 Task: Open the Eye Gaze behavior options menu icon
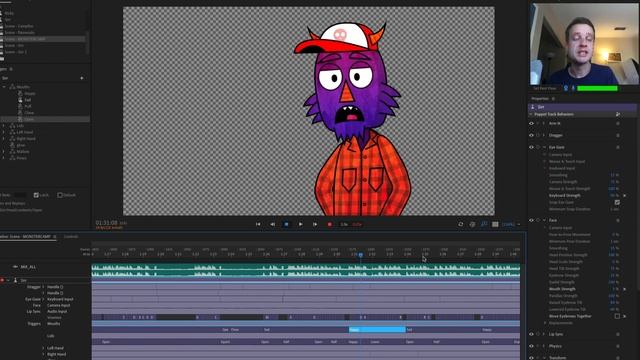(x=618, y=147)
